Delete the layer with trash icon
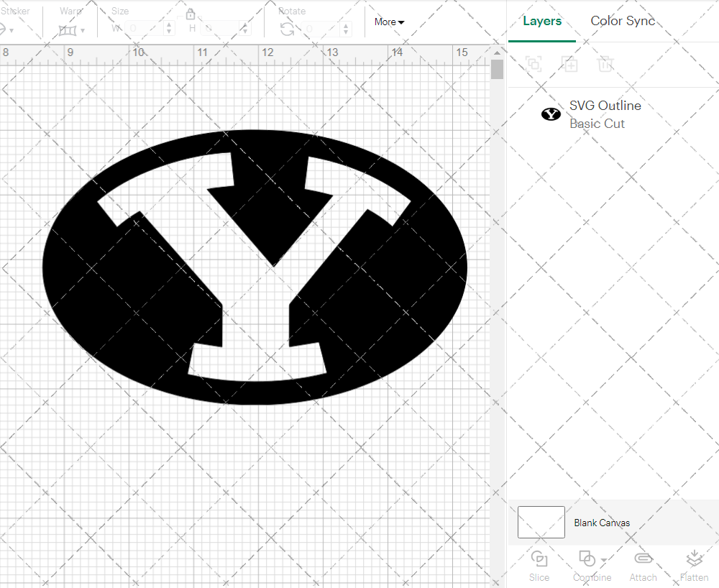Screen dimensions: 719x588 [x=606, y=64]
